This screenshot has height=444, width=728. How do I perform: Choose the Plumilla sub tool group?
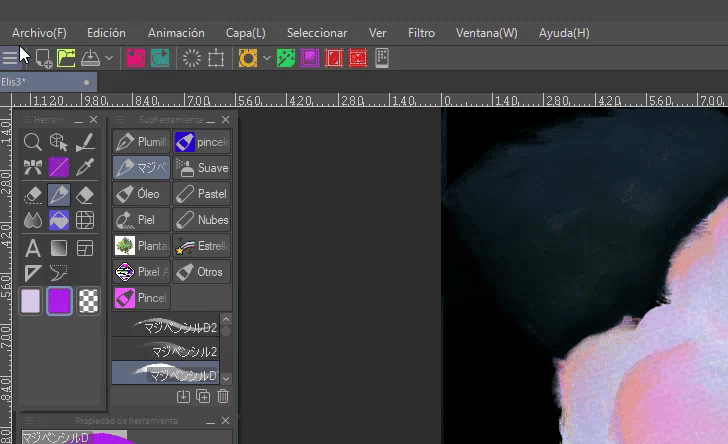tap(142, 142)
